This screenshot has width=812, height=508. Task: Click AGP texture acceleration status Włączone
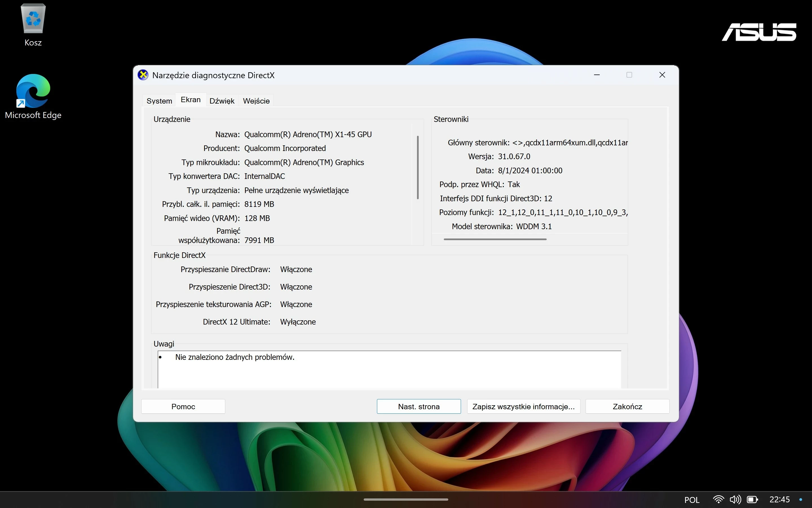(296, 305)
